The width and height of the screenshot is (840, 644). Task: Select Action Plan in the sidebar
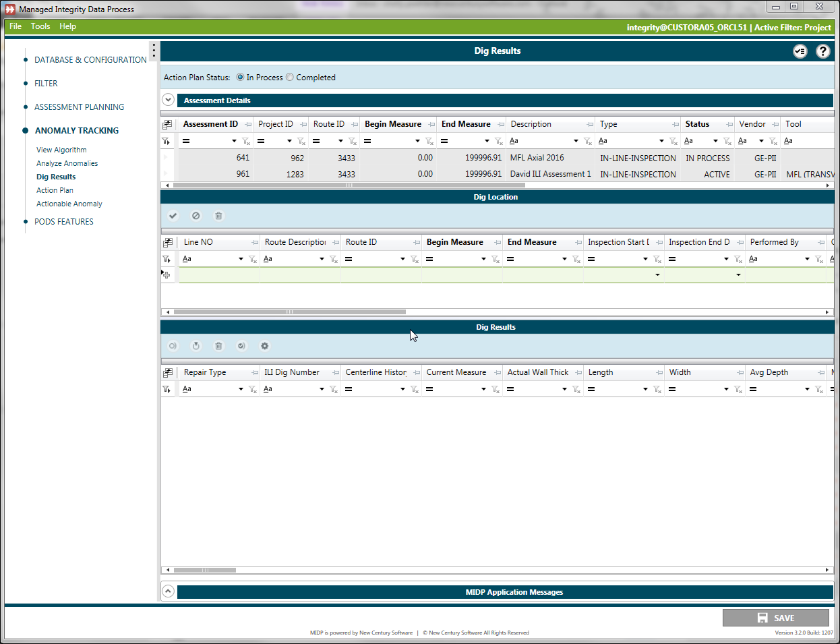click(55, 189)
